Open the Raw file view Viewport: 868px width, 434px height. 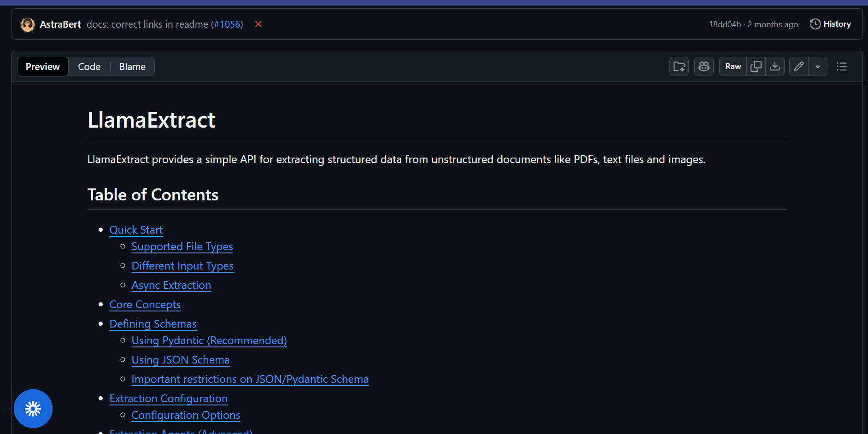coord(733,66)
